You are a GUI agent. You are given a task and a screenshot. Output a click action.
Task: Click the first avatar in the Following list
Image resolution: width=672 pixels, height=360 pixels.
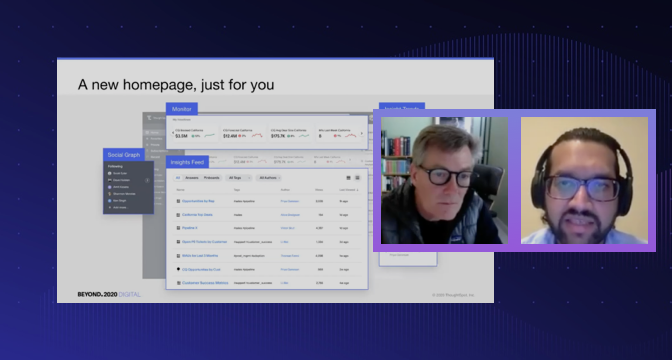pyautogui.click(x=110, y=174)
